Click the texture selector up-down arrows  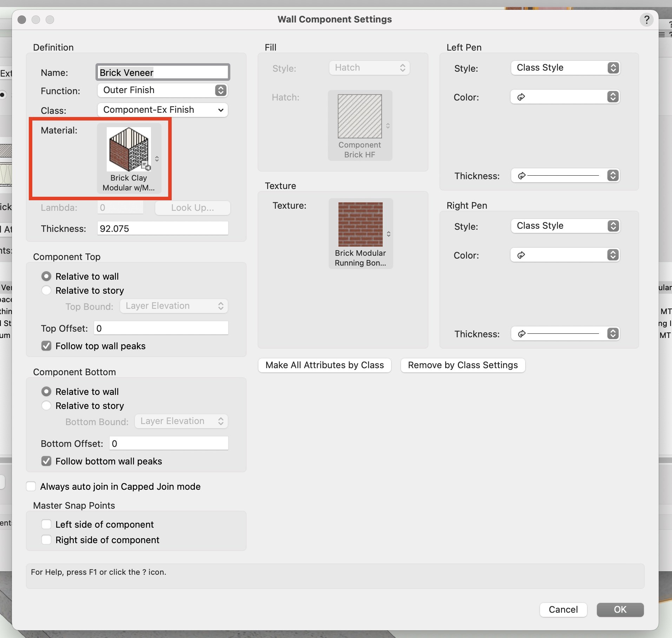(389, 234)
